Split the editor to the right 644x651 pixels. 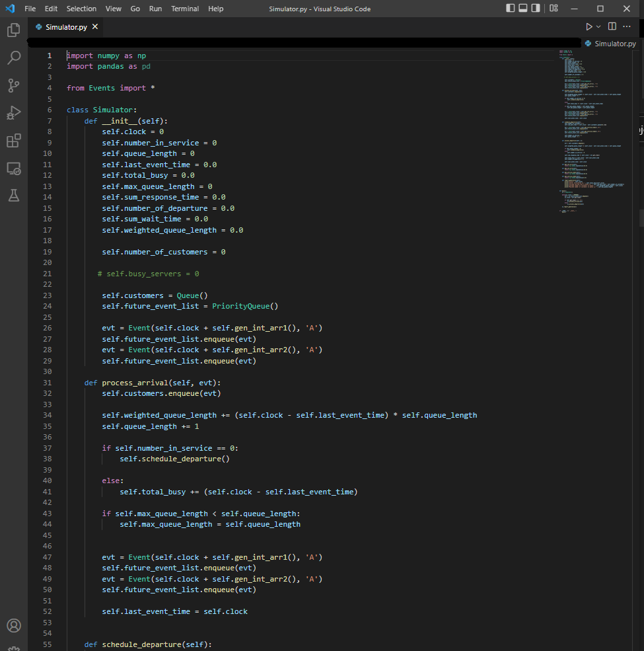coord(612,26)
